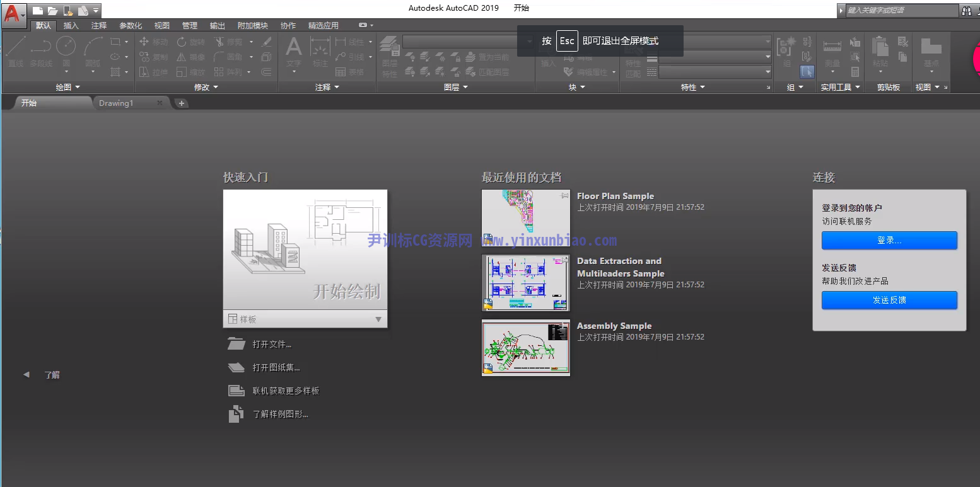980x487 pixels.
Task: Click the 登录... sign-in button
Action: pyautogui.click(x=889, y=240)
